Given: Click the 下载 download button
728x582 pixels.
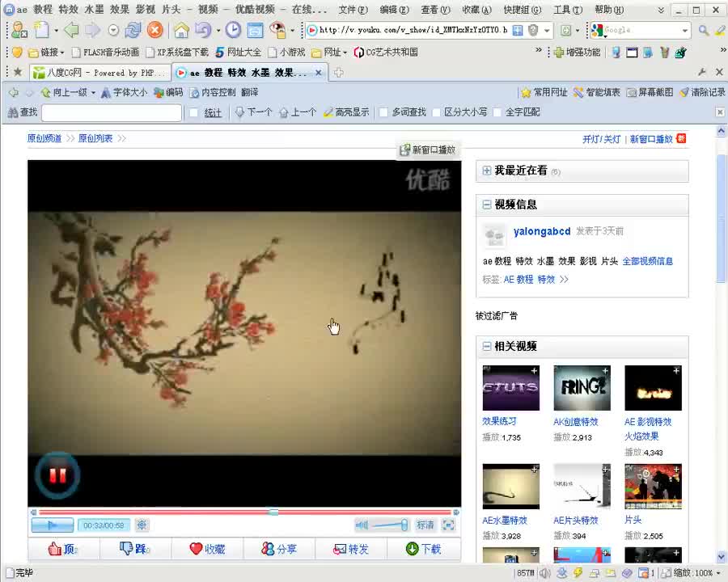Looking at the screenshot, I should 424,549.
